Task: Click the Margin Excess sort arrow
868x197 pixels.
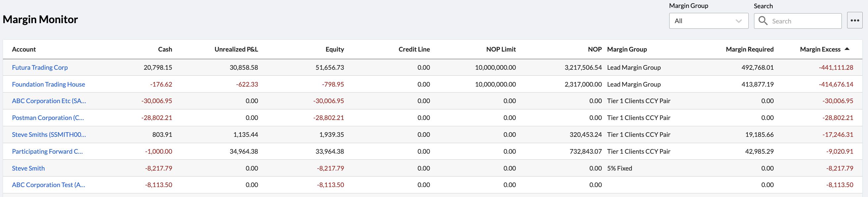Action: tap(847, 49)
